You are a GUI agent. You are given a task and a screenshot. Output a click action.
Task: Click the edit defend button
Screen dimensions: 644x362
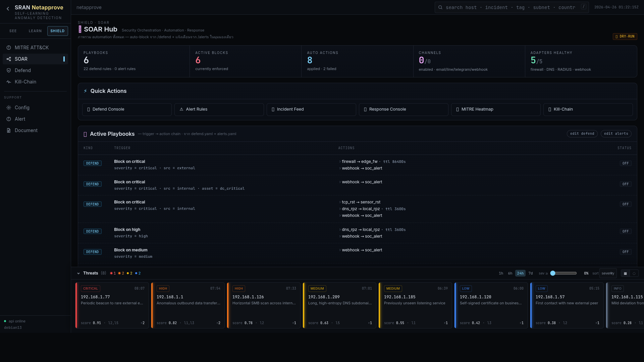coord(582,134)
